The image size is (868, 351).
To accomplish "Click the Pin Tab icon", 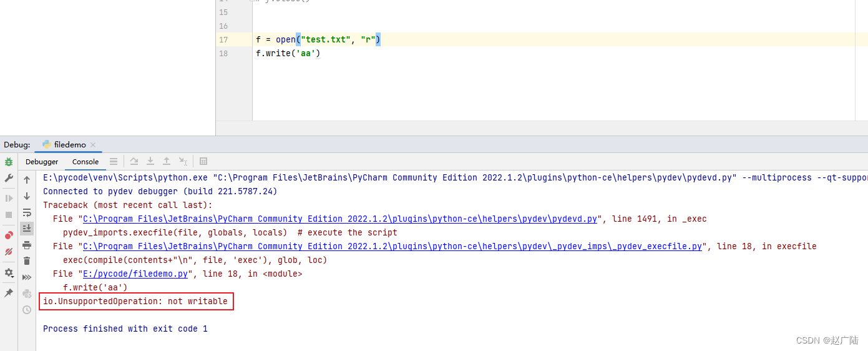I will 9,292.
